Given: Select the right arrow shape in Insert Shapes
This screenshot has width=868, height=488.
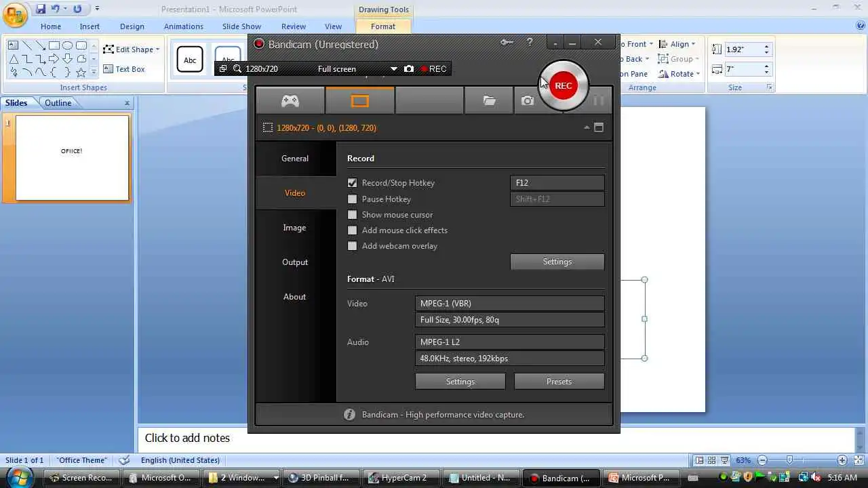Looking at the screenshot, I should [54, 59].
